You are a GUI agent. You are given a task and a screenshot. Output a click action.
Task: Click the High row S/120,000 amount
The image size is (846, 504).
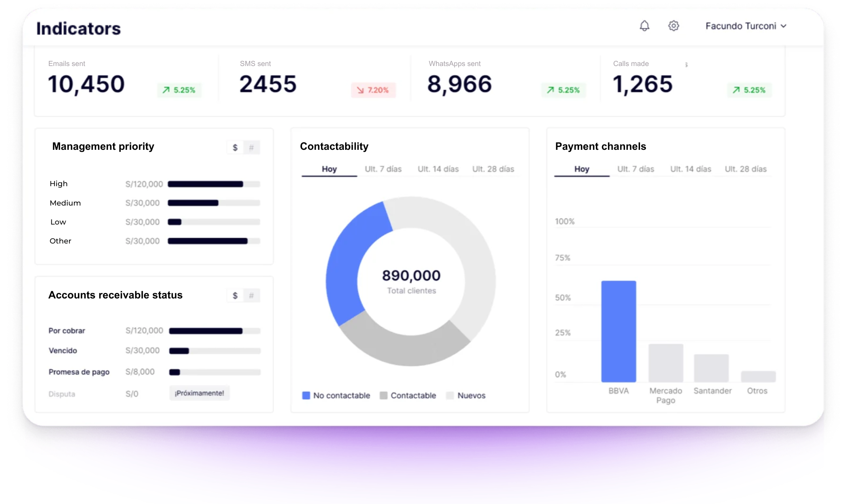tap(144, 184)
